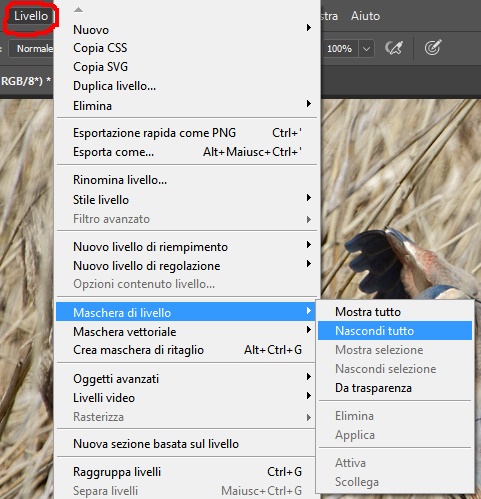Screen dimensions: 481x499
Task: Choose Crea maschera di ritaglio
Action: coord(187,350)
